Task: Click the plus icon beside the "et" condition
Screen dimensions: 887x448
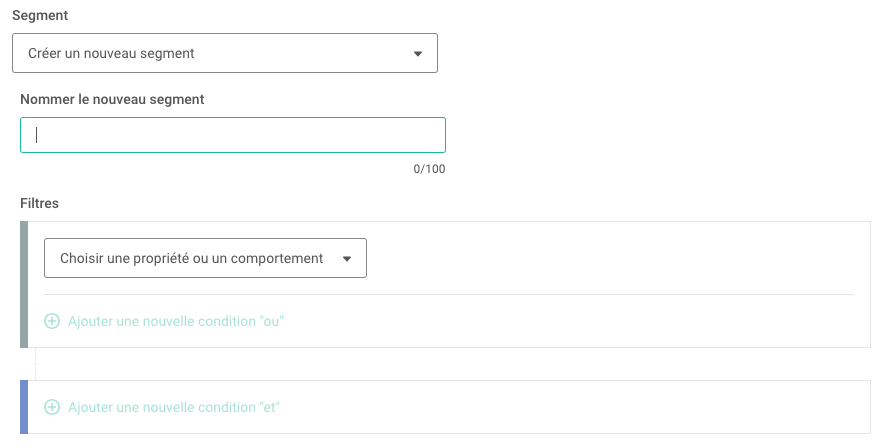Action: [x=52, y=407]
